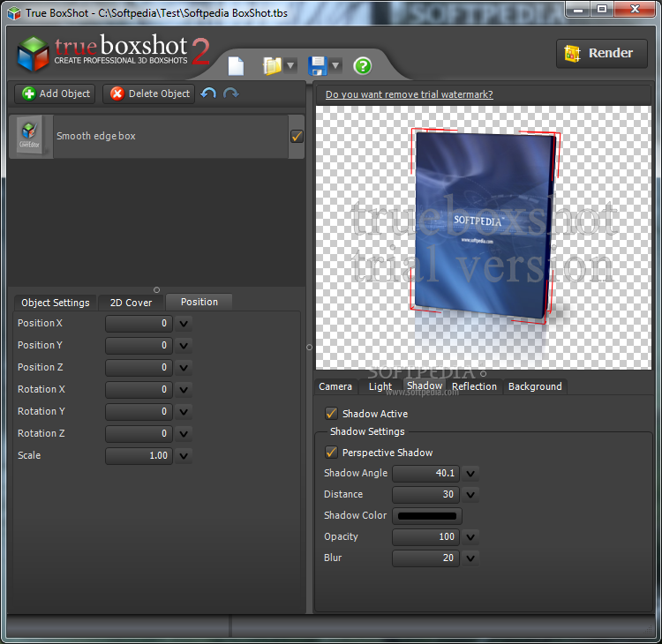This screenshot has height=644, width=662.
Task: Open the Light tab
Action: (380, 386)
